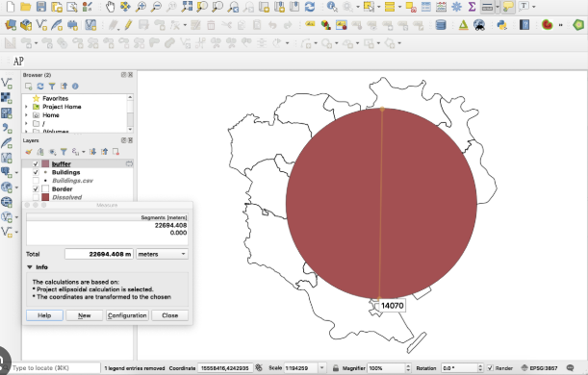Open the meters unit dropdown
Image resolution: width=588 pixels, height=375 pixels.
pos(162,254)
